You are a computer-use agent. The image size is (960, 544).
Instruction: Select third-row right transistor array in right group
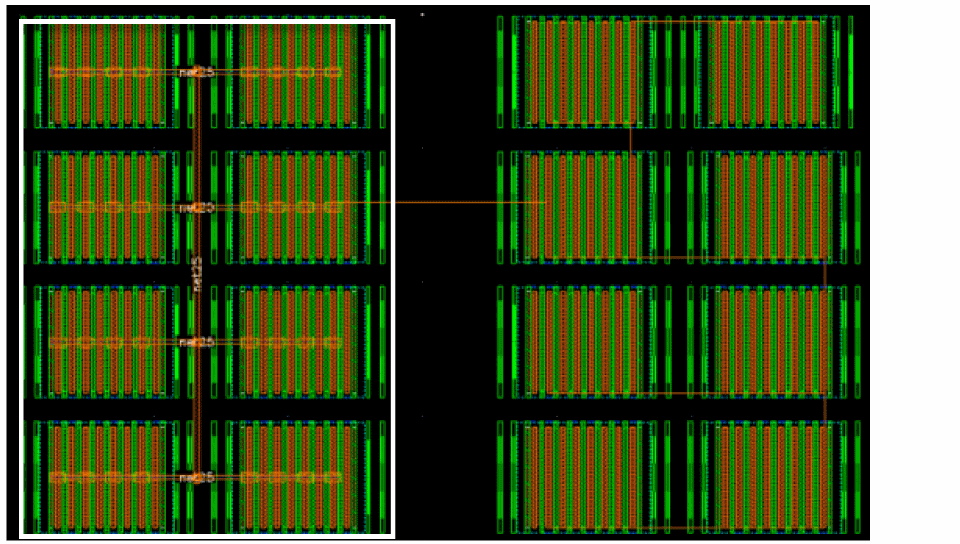point(774,341)
